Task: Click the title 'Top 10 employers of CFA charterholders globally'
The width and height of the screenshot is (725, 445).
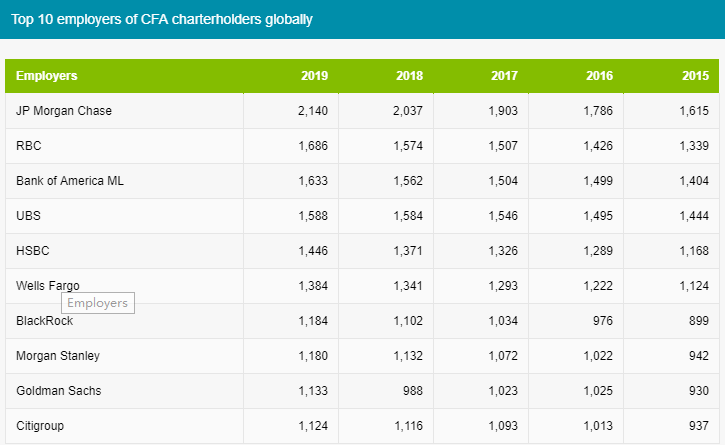Action: click(162, 19)
